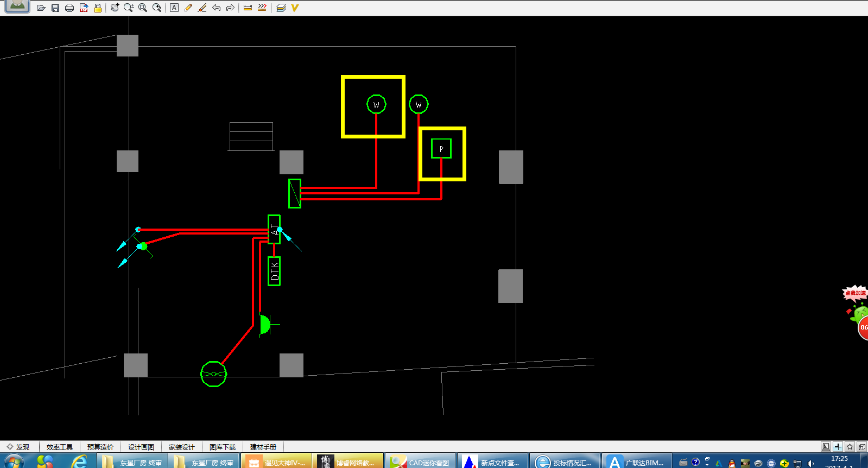Select the pan hand tool

[x=115, y=8]
